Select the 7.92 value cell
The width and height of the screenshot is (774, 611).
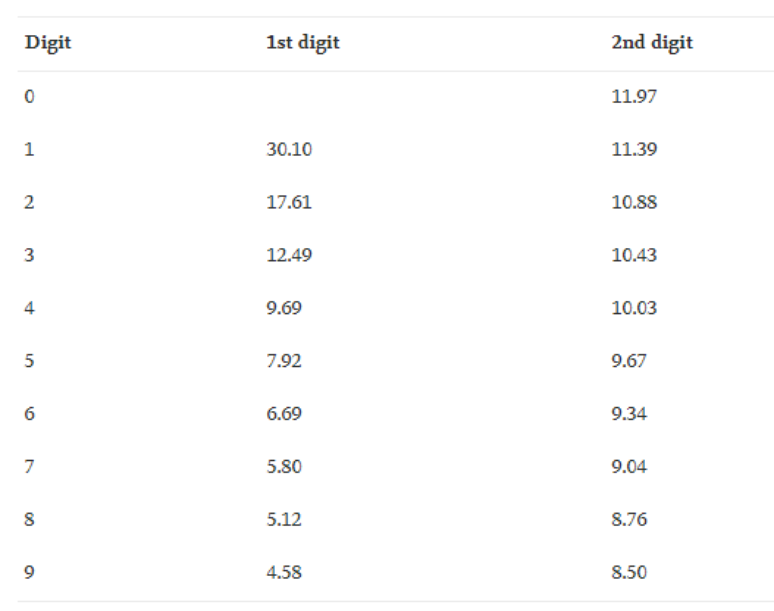click(283, 361)
